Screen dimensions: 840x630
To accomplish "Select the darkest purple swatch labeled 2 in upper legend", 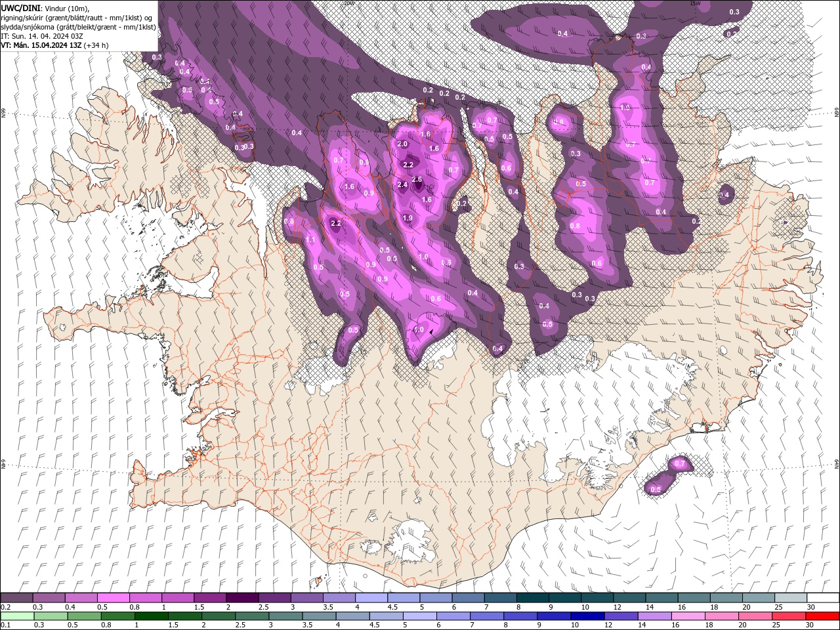I will (x=242, y=598).
